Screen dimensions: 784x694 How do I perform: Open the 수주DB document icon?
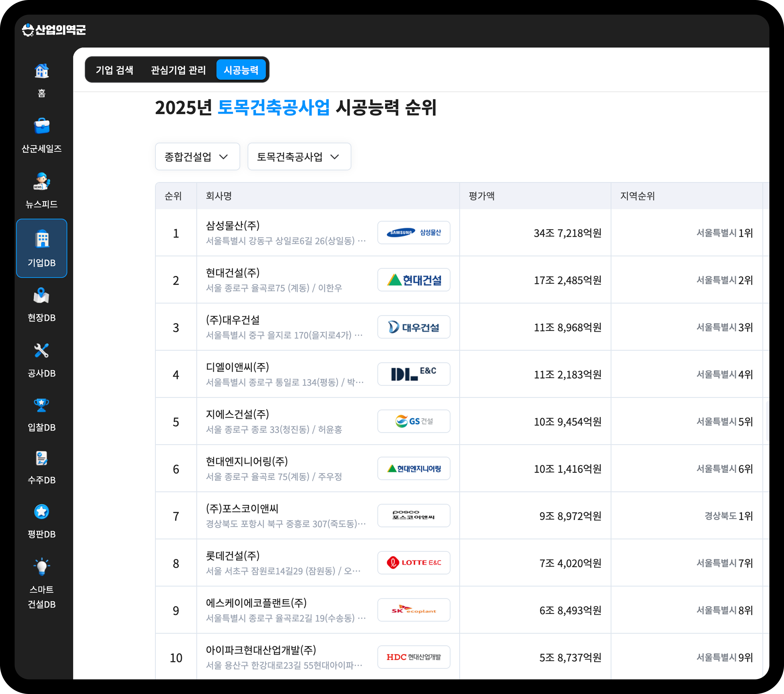pos(41,458)
